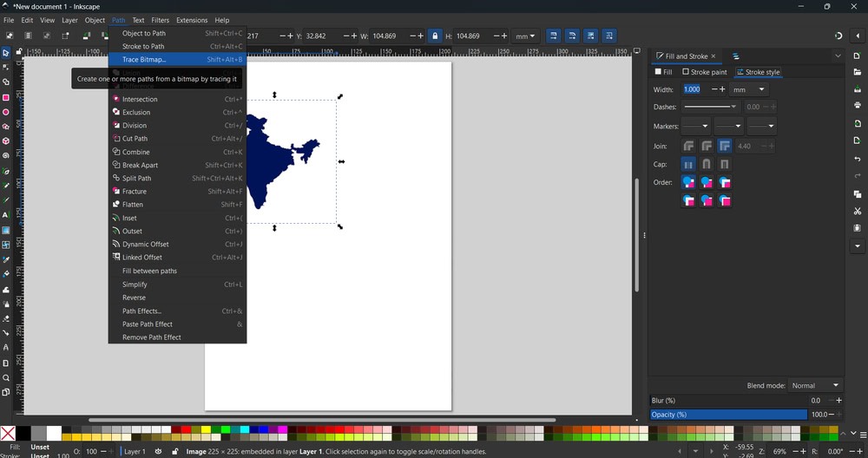Choose the Eraser tool

pos(5,318)
